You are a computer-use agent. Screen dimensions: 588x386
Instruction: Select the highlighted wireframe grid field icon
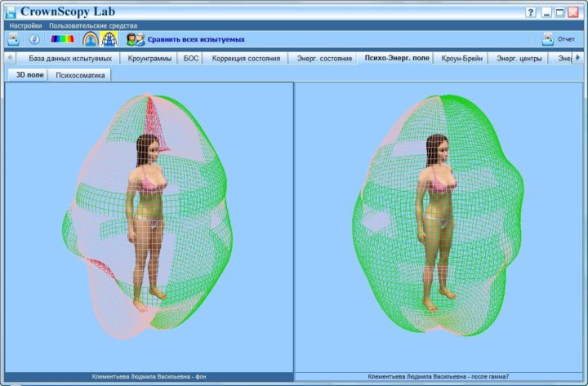[x=109, y=39]
